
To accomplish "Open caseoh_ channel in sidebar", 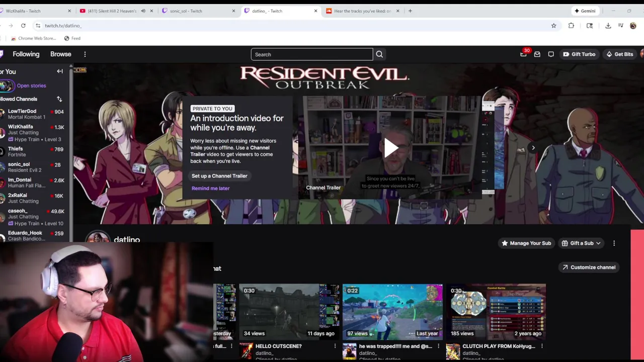I will coord(32,217).
